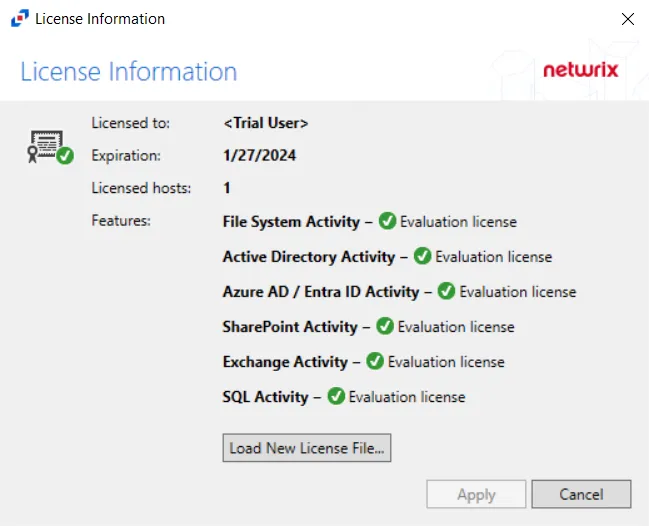The height and width of the screenshot is (526, 649).
Task: Click Evaluation license text beside SQL Activity
Action: point(407,397)
